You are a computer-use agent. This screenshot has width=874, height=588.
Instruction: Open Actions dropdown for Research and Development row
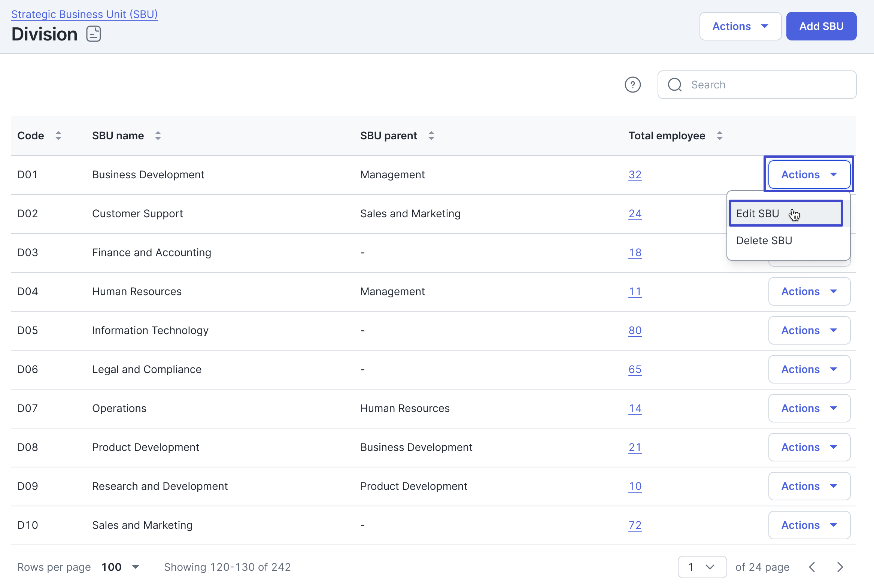click(809, 487)
